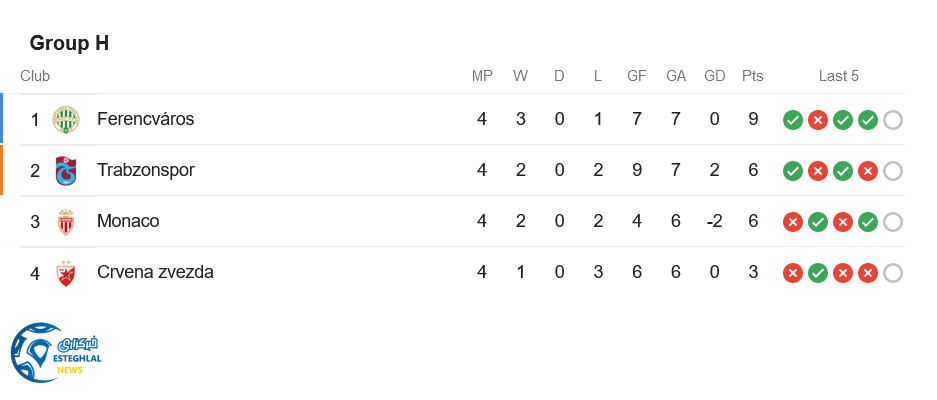Click the Pts column header
937x400 pixels.
point(752,76)
